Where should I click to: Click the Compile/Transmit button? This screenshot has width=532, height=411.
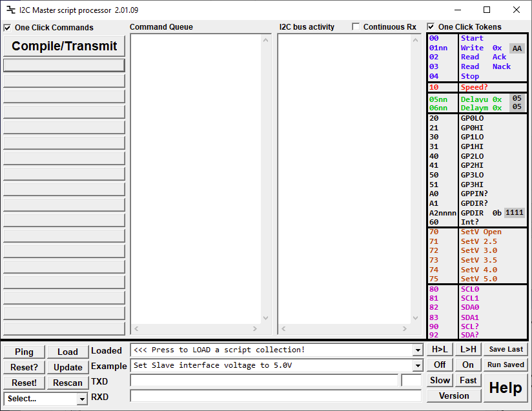click(64, 46)
